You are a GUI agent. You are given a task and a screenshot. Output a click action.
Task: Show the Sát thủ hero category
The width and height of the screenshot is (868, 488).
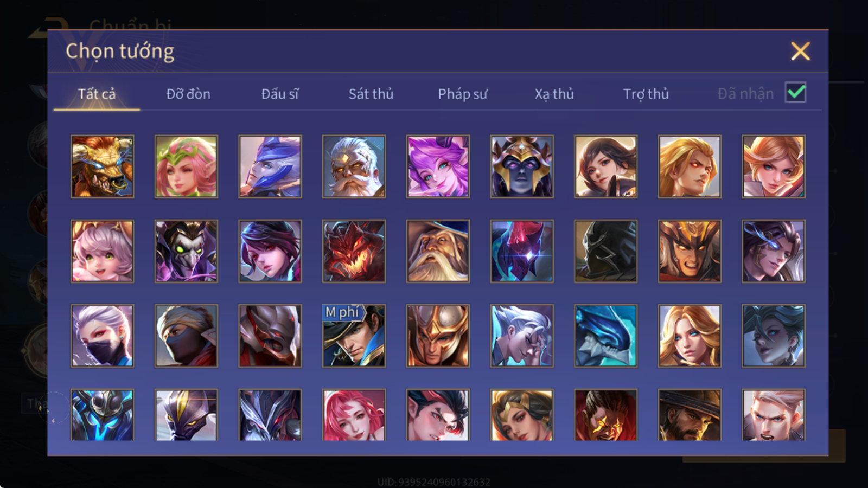click(371, 94)
